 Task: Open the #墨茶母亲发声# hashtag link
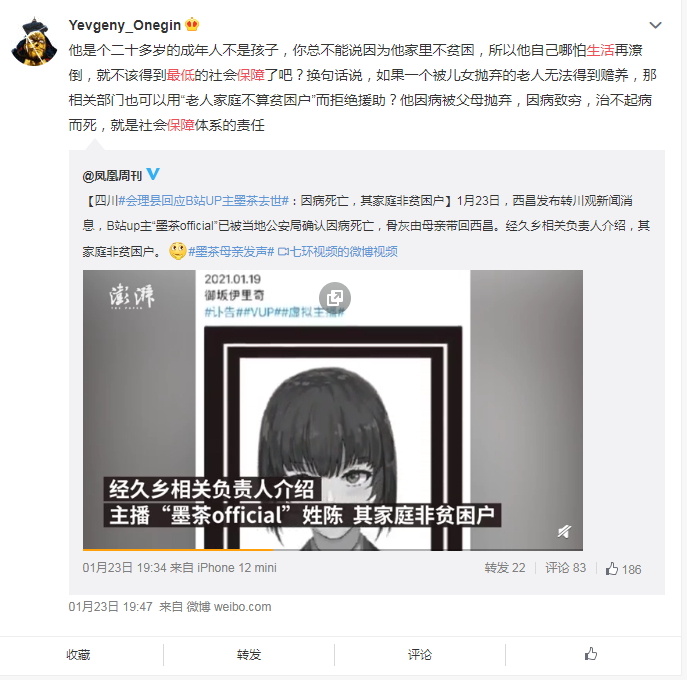[x=231, y=251]
